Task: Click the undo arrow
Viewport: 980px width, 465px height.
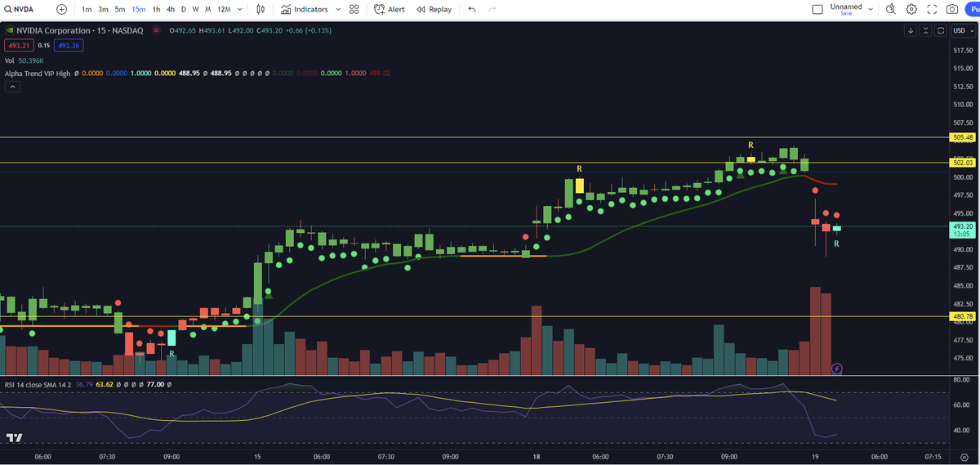Action: [472, 9]
